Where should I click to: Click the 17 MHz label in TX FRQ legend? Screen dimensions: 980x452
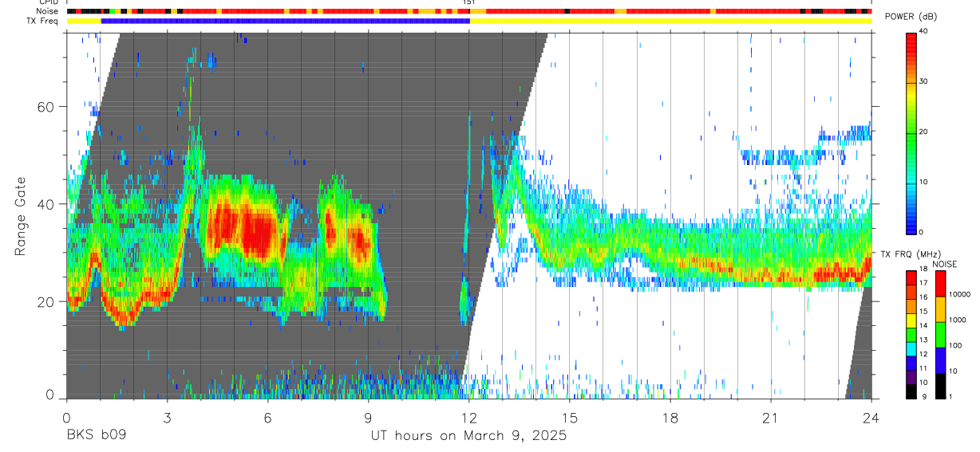click(x=924, y=283)
